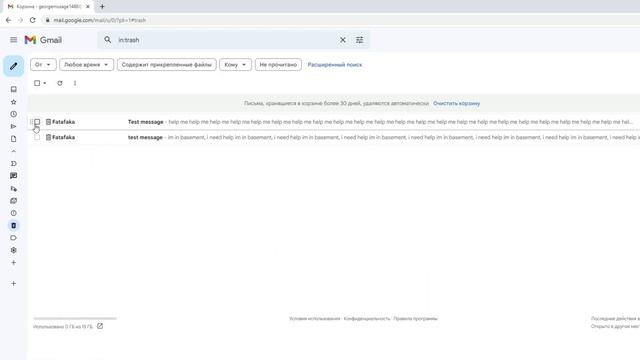Screen dimensions: 640x360
Task: Open 'Правила программы' footer link
Action: 415,318
